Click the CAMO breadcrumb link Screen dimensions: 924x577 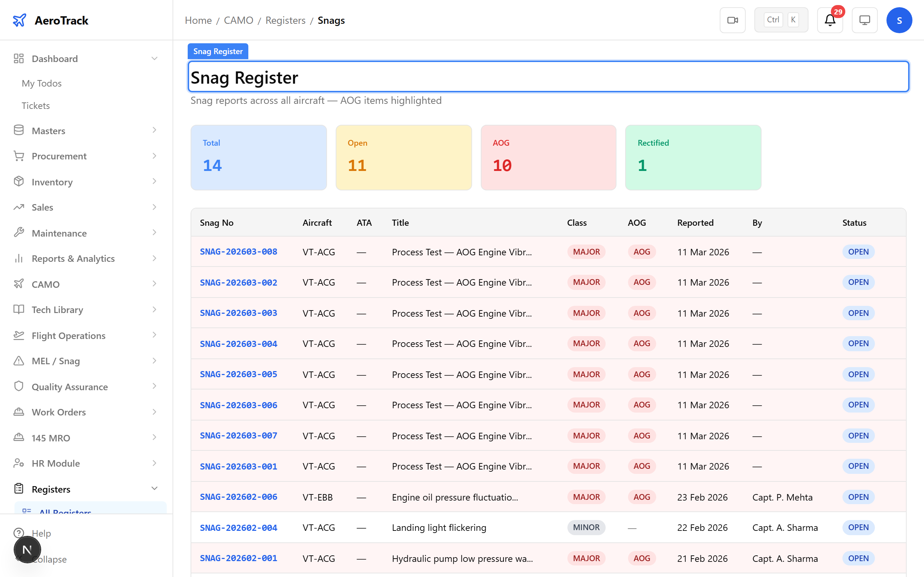[238, 20]
